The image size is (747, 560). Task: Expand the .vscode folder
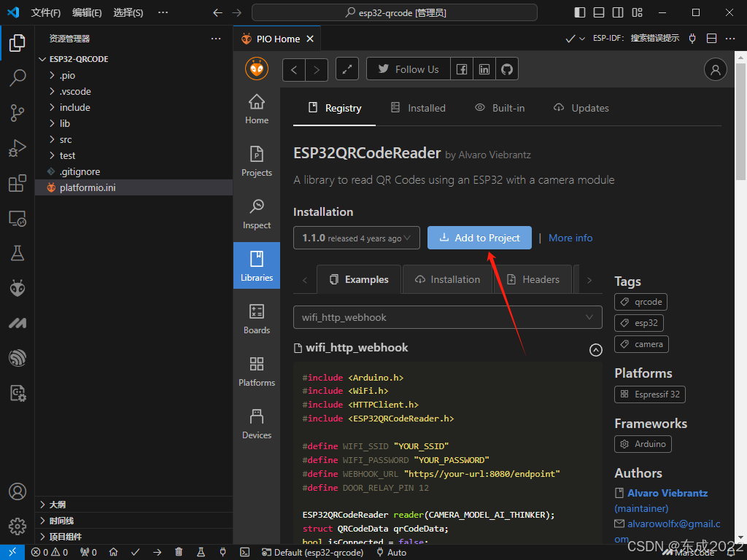[134, 91]
